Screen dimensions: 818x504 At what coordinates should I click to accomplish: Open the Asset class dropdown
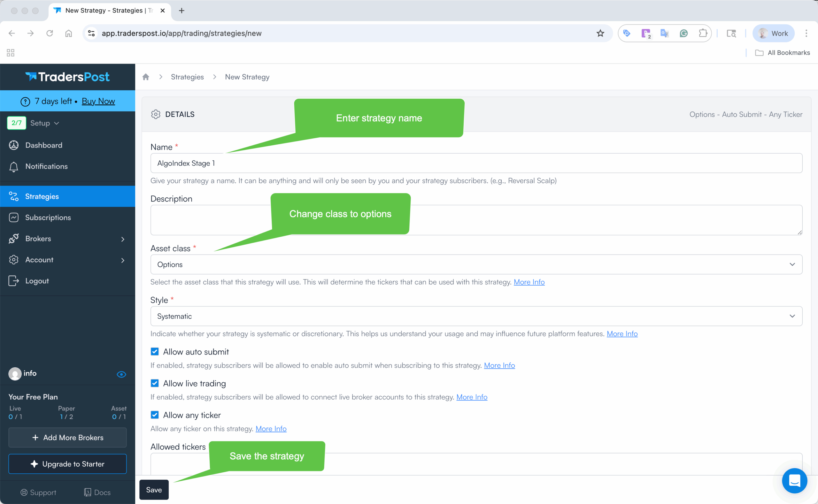476,265
